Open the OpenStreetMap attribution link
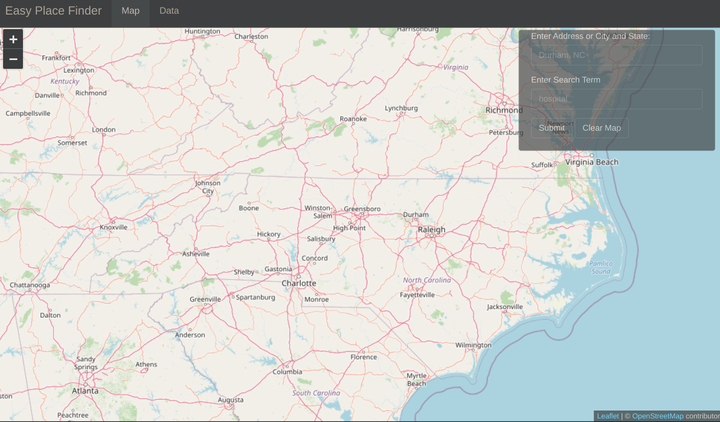Screen dimensions: 720x422 (x=658, y=416)
